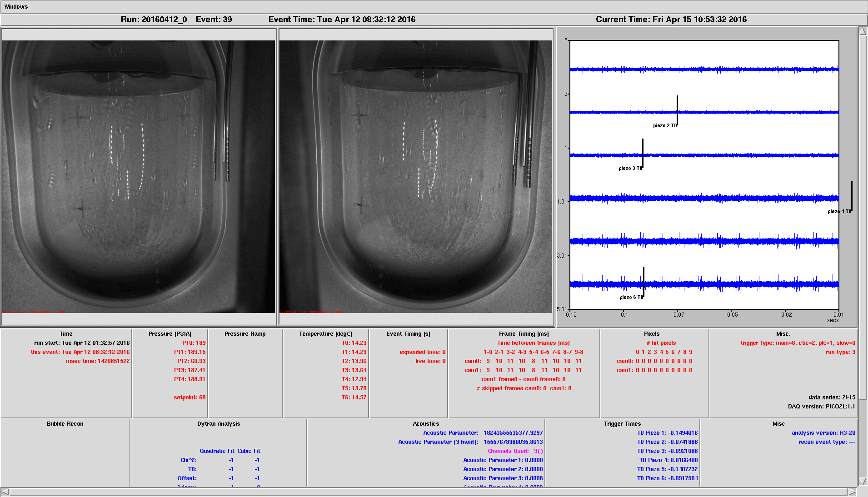This screenshot has height=497, width=868.
Task: Click 'T0 Piezo 1: -0.1494016' value
Action: point(667,433)
